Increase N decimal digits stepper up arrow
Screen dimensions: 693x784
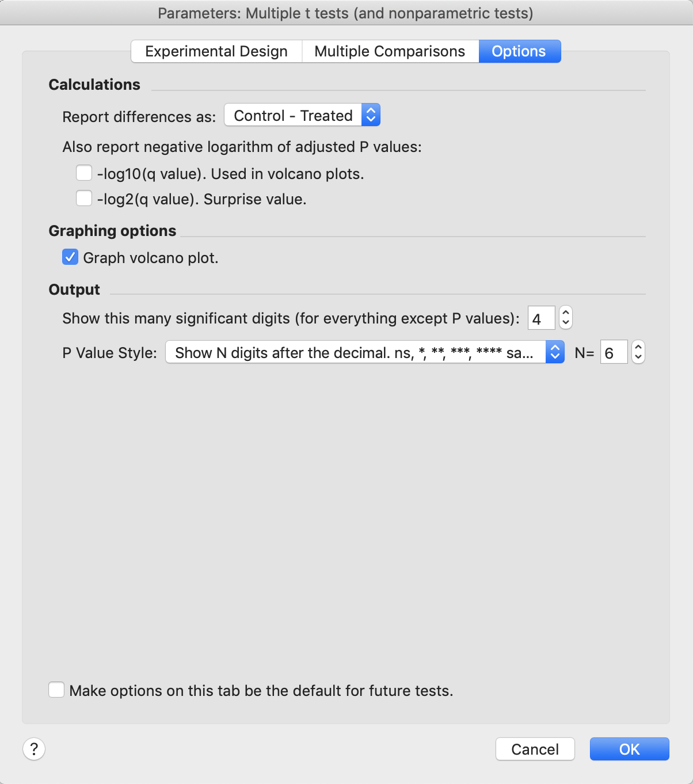pyautogui.click(x=638, y=347)
